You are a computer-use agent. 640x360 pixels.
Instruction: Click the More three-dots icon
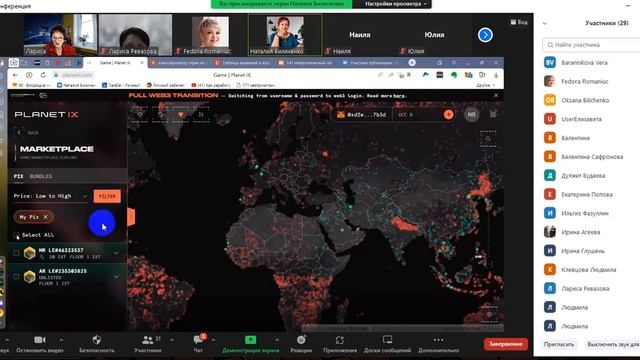(x=438, y=340)
